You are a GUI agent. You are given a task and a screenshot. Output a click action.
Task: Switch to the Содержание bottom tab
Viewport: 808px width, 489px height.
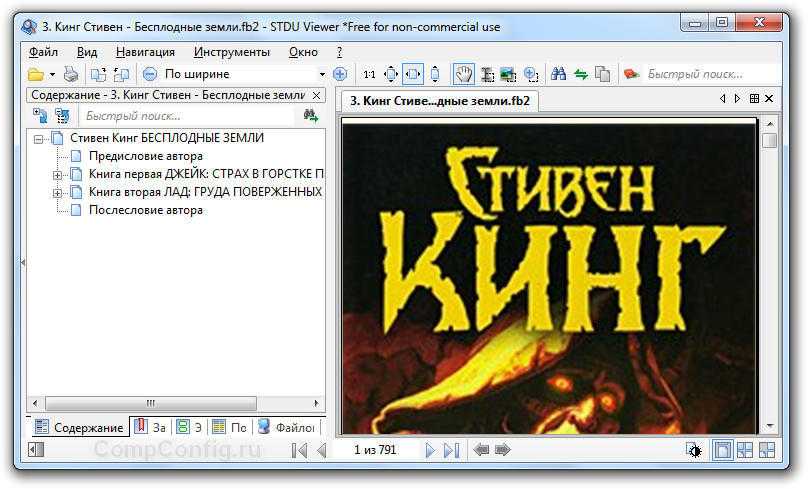coord(79,428)
